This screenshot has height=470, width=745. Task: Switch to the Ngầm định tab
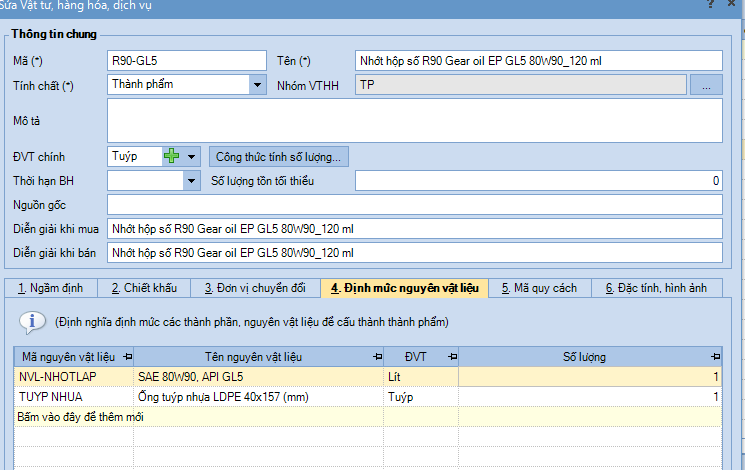pyautogui.click(x=50, y=288)
